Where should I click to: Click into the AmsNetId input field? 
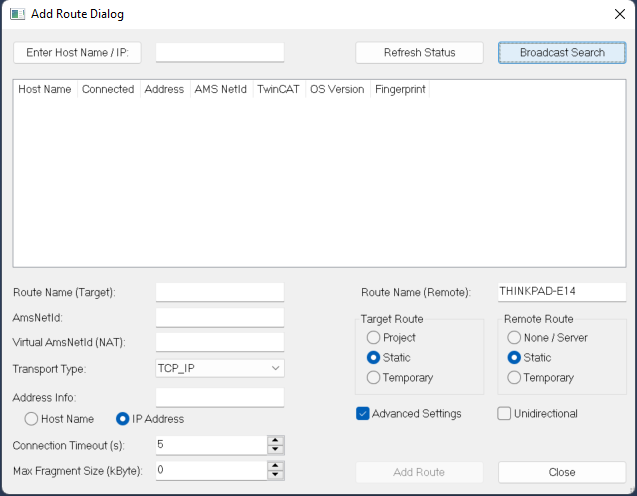[x=220, y=317]
